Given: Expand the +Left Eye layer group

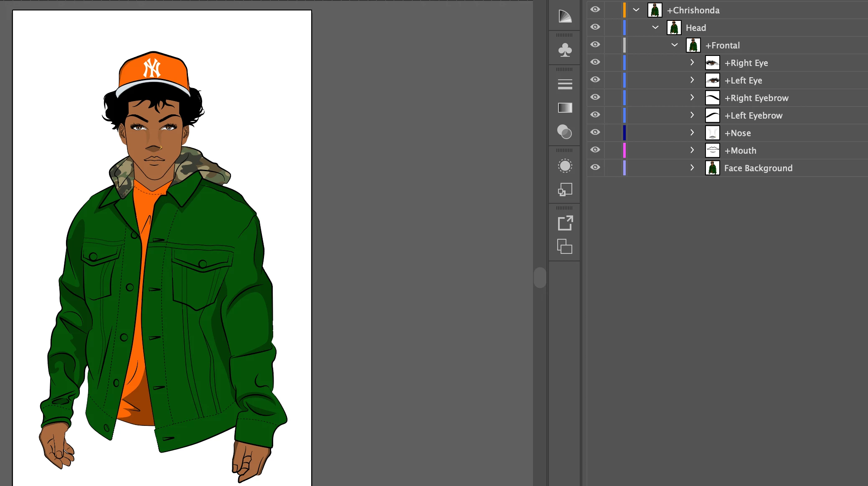Looking at the screenshot, I should 692,80.
